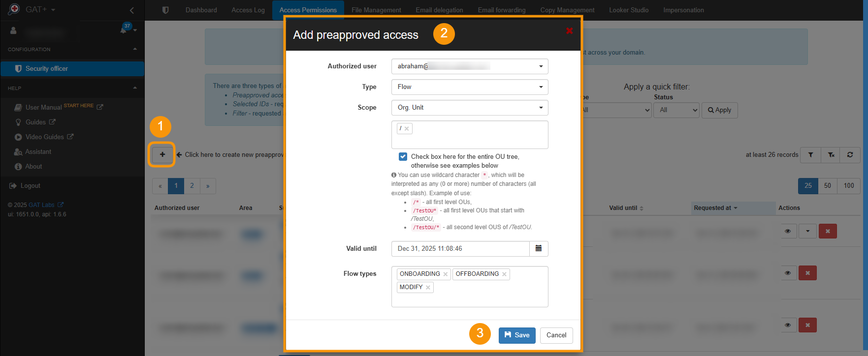Uncheck the entire OU tree checkbox
The width and height of the screenshot is (868, 356).
point(403,156)
